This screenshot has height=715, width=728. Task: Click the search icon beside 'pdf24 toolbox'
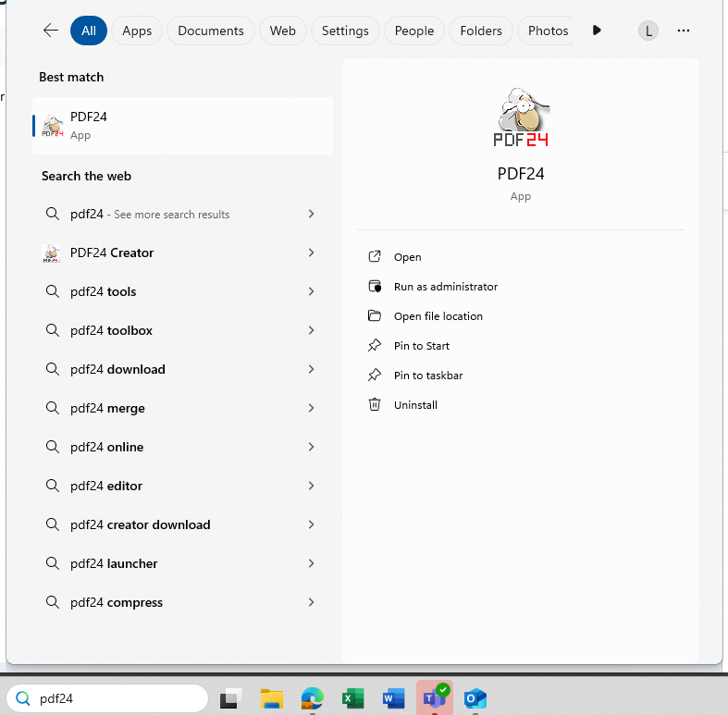53,330
